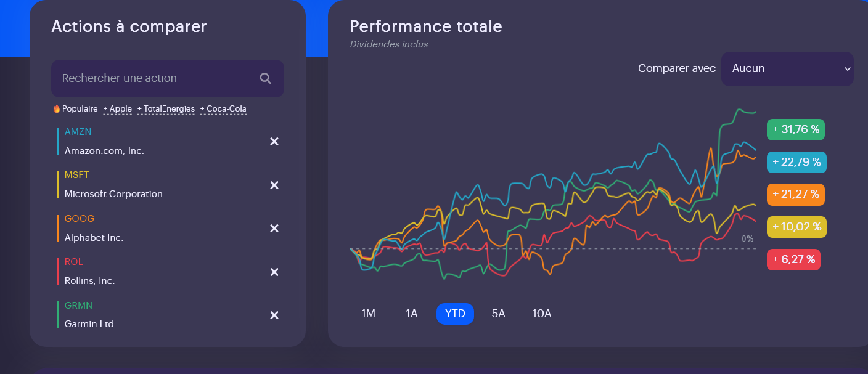Show the 5A performance range

(x=498, y=314)
